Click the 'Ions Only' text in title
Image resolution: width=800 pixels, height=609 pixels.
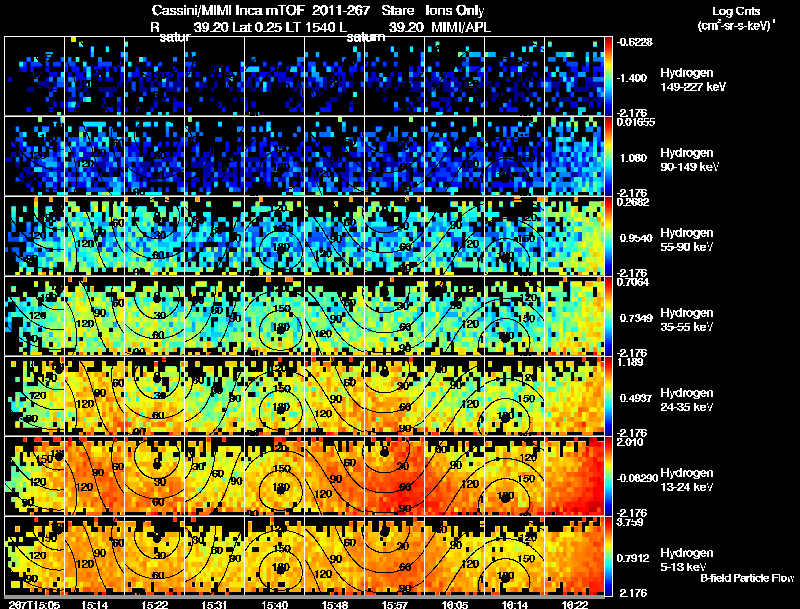455,10
